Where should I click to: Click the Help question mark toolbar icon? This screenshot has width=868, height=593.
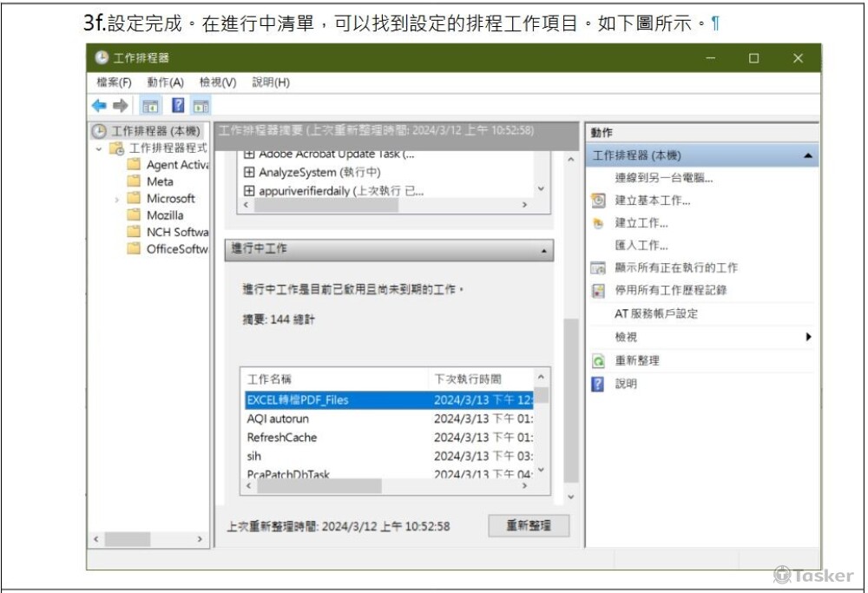click(179, 106)
